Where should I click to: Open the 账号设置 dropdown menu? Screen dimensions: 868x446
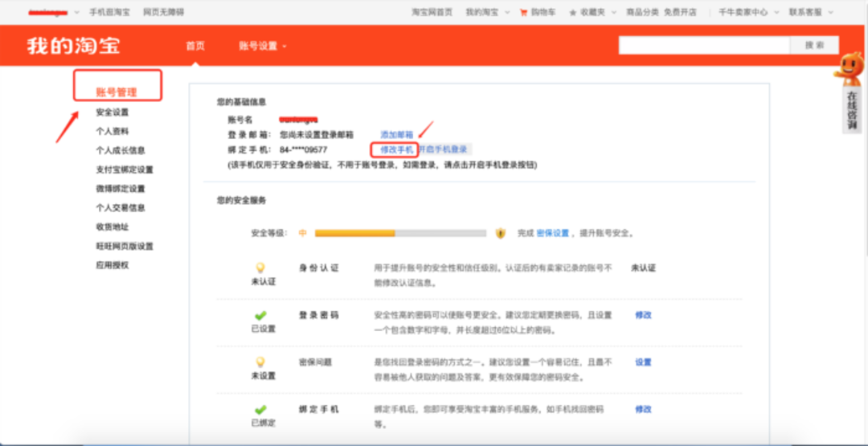[263, 46]
